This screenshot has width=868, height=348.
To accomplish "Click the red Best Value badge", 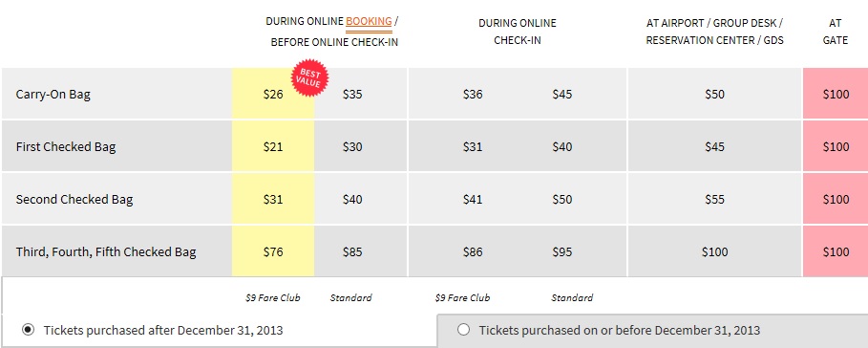I will coord(310,77).
